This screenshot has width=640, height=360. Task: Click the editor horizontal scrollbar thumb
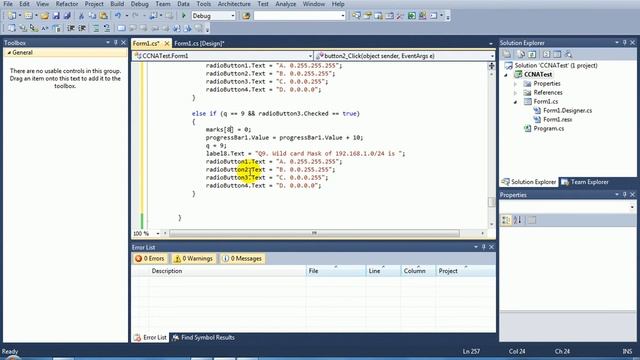point(314,233)
